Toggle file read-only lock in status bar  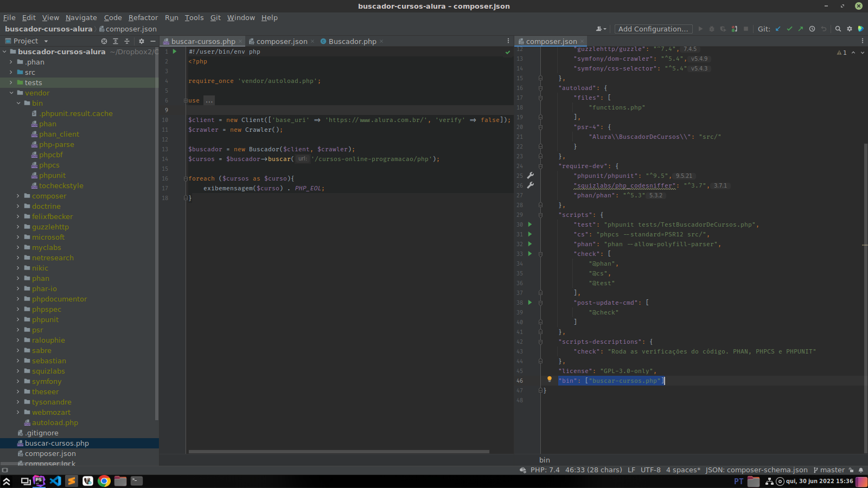(851, 470)
